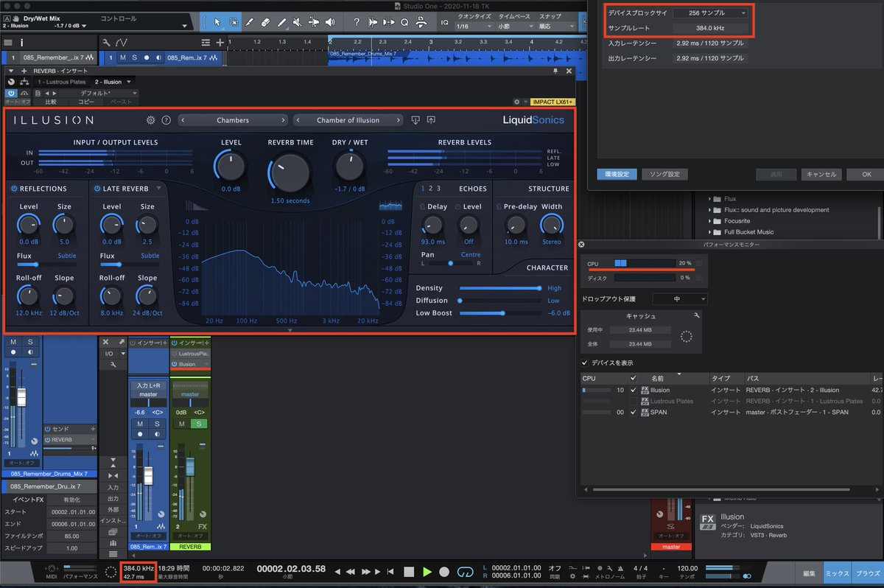Click the キャンセル button
Viewport: 884px width, 588px height.
coord(821,175)
